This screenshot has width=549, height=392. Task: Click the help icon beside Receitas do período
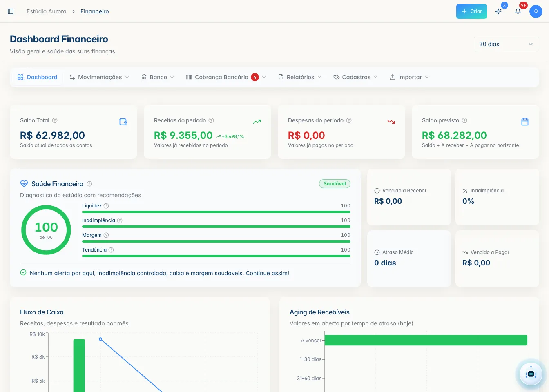211,120
